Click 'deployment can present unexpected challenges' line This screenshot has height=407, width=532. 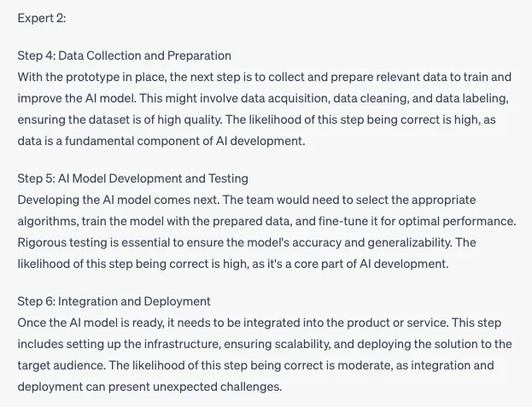[149, 387]
